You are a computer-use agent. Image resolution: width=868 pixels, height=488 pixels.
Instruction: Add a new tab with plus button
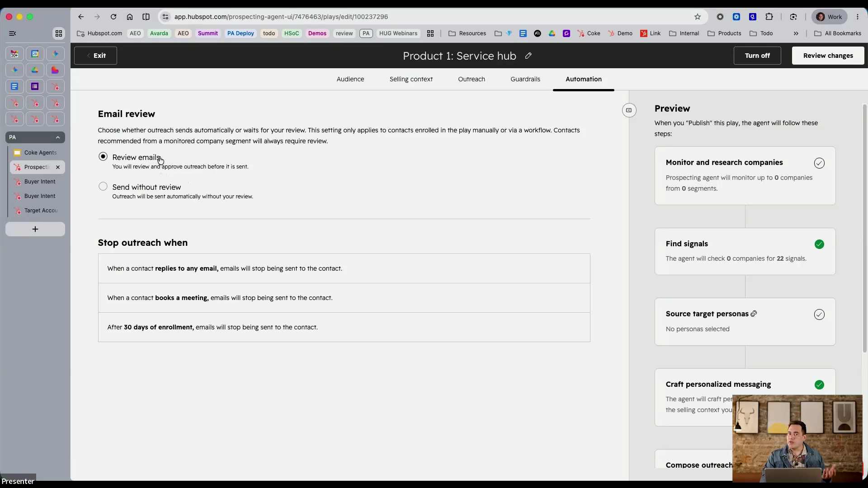[35, 229]
